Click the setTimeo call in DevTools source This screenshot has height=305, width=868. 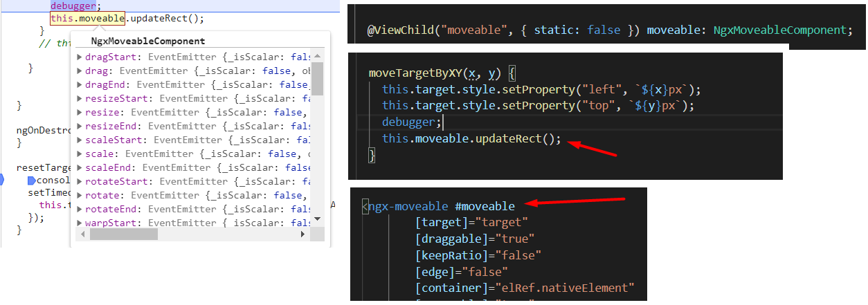[48, 193]
